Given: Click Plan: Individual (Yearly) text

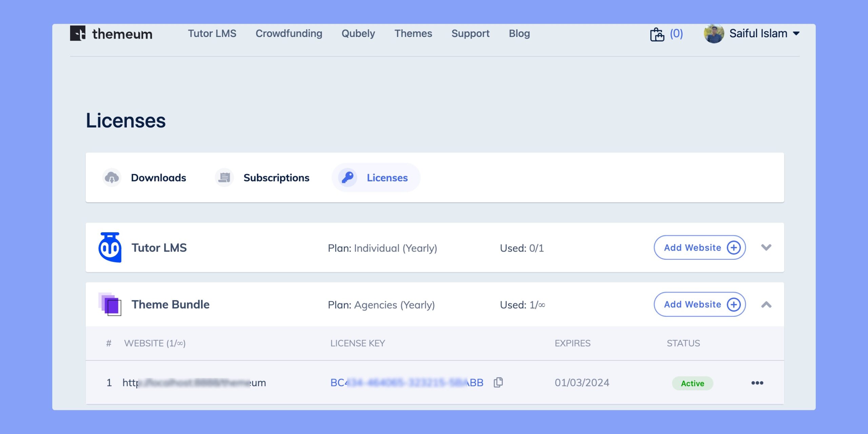Looking at the screenshot, I should (x=382, y=248).
